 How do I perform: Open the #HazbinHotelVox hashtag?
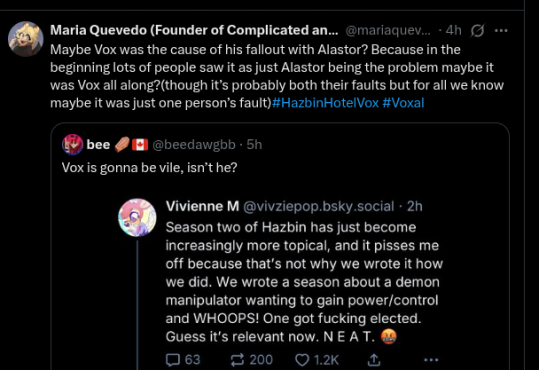(x=325, y=103)
